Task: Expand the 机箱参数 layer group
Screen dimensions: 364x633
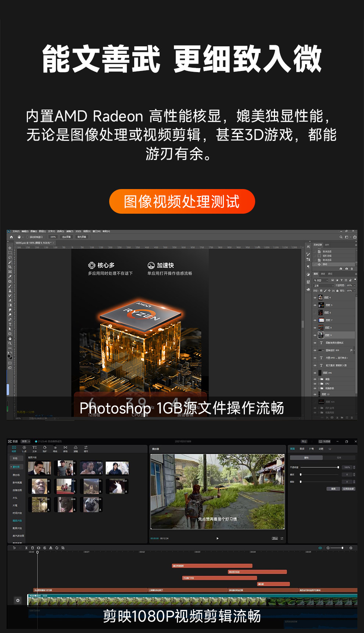Action: [319, 388]
